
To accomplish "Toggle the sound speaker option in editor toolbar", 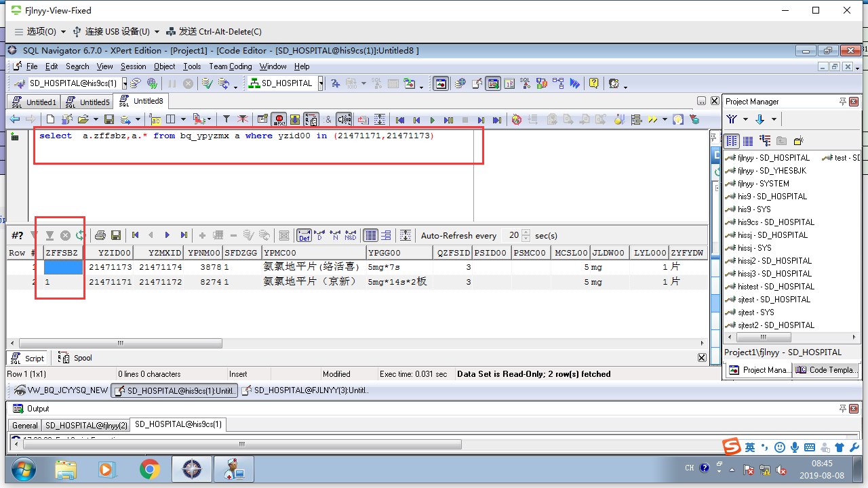I will coord(344,119).
